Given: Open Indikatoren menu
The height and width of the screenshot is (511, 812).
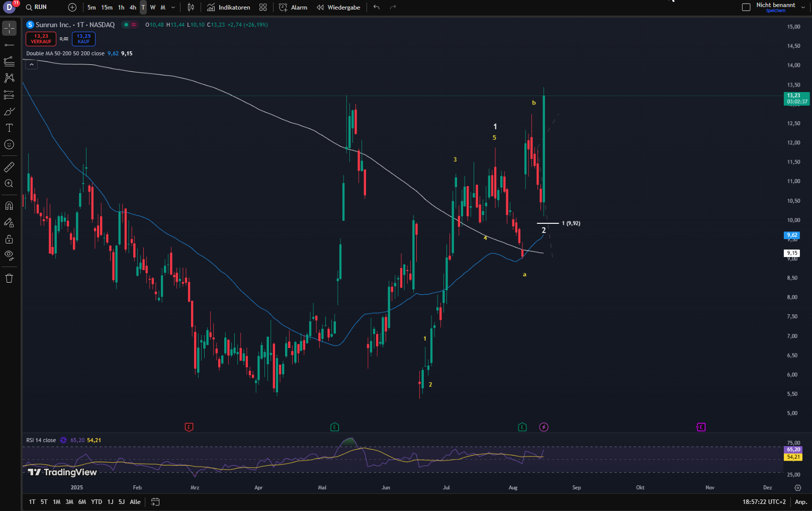Looking at the screenshot, I should 229,8.
